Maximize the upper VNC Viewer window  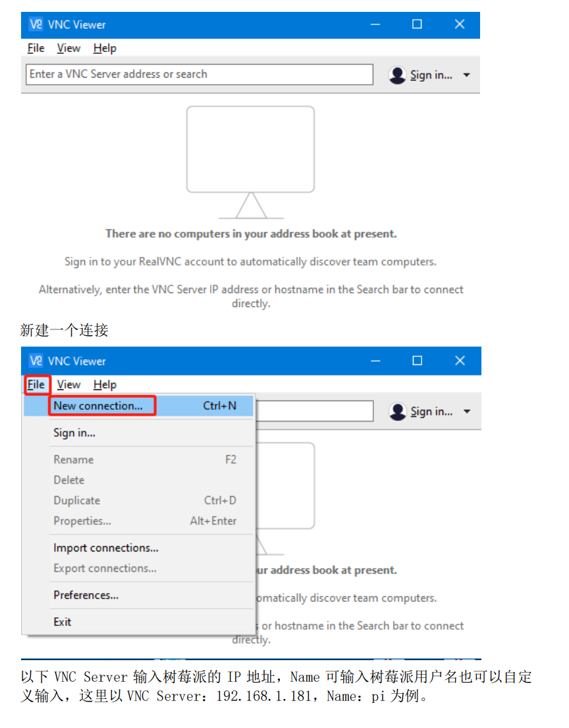point(417,24)
